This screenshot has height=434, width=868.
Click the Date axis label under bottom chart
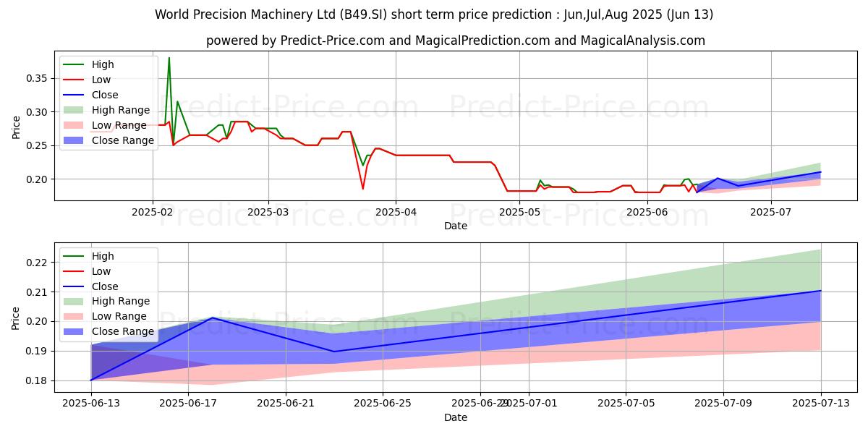coord(456,417)
